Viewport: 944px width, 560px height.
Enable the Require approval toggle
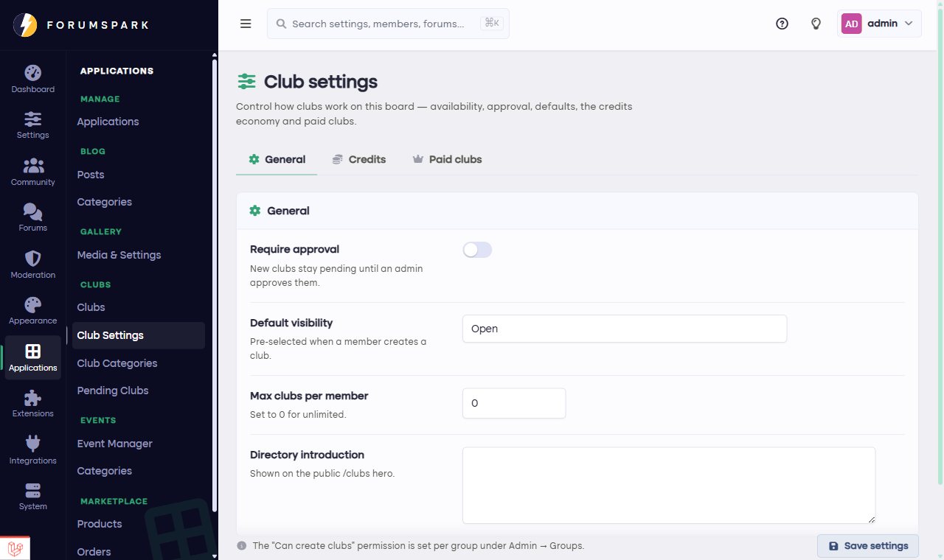(477, 250)
